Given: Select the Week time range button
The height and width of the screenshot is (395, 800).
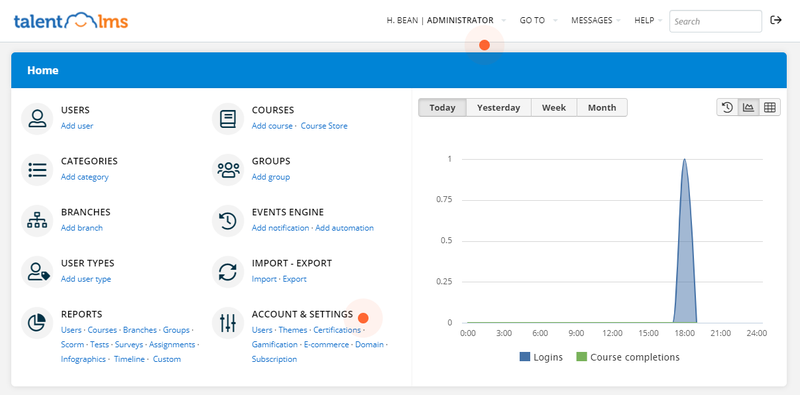Looking at the screenshot, I should pyautogui.click(x=554, y=108).
